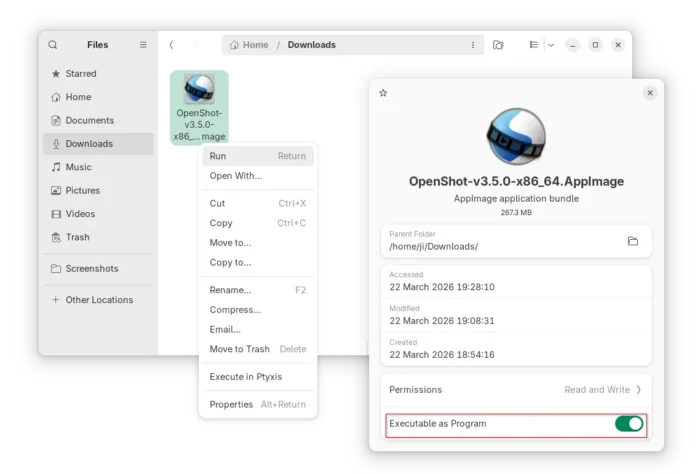Switch to list view with view icon
The width and height of the screenshot is (700, 474).
pos(534,45)
